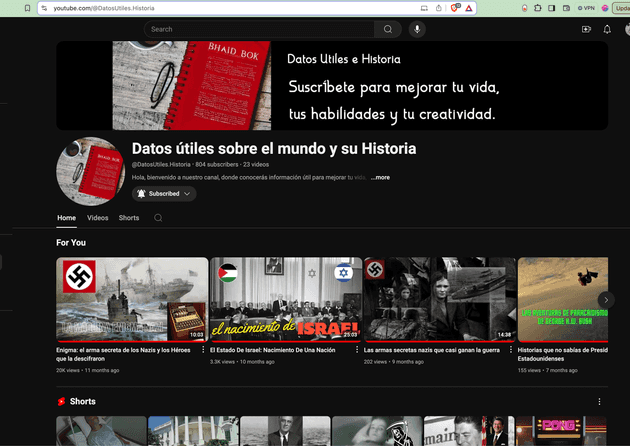Open site settings icon beside the URL
This screenshot has width=630, height=446.
(x=44, y=8)
